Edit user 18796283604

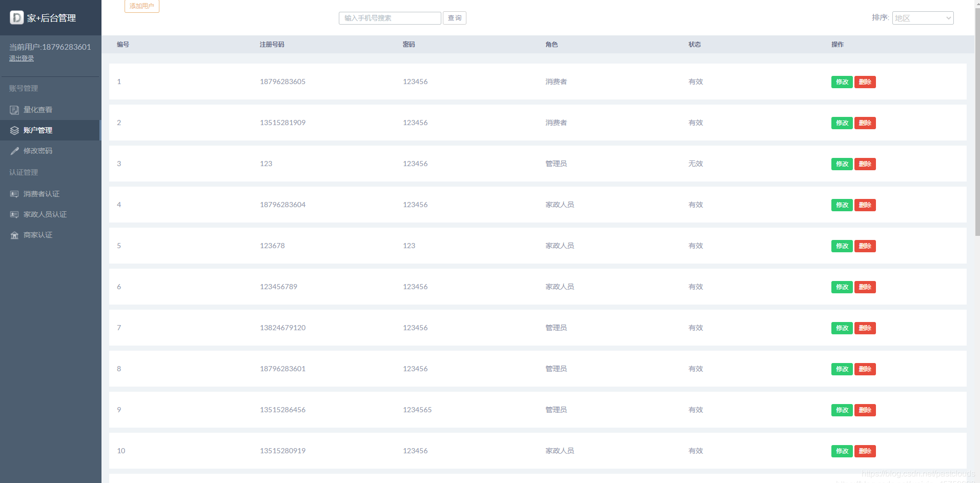[x=842, y=205]
